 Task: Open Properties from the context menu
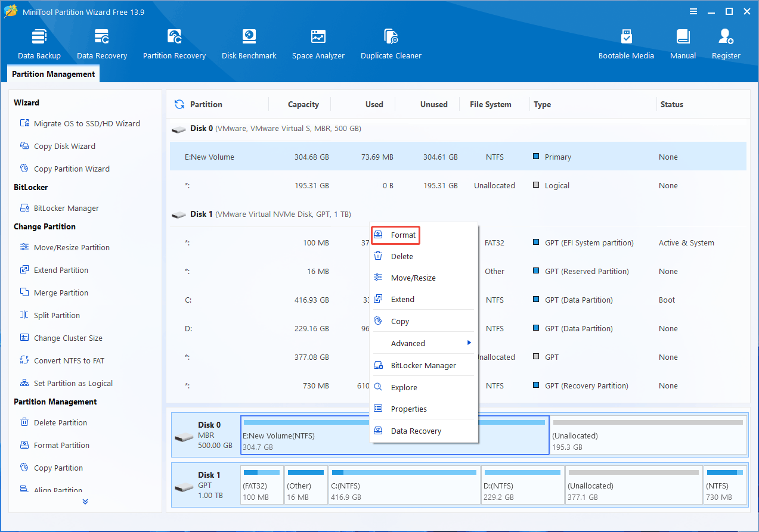pos(424,409)
